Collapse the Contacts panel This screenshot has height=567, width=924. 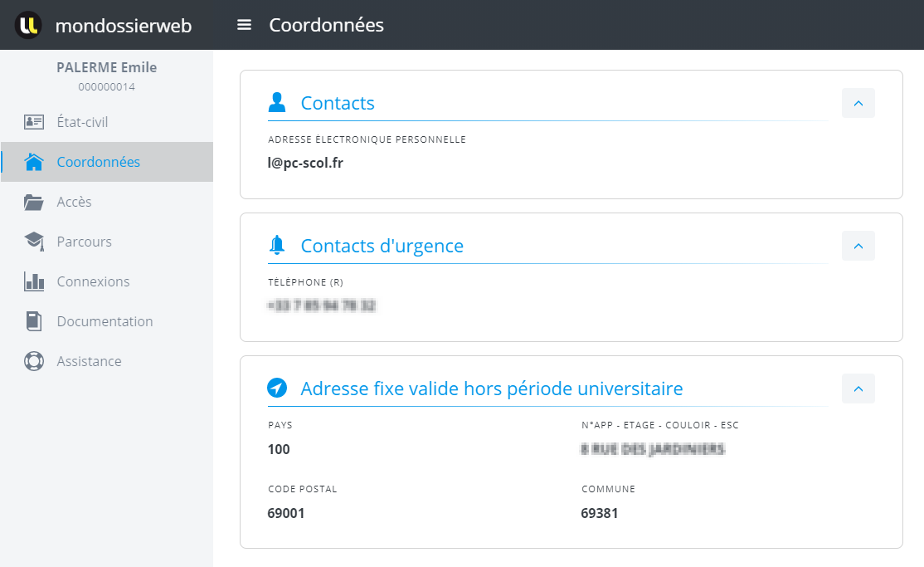click(x=858, y=103)
